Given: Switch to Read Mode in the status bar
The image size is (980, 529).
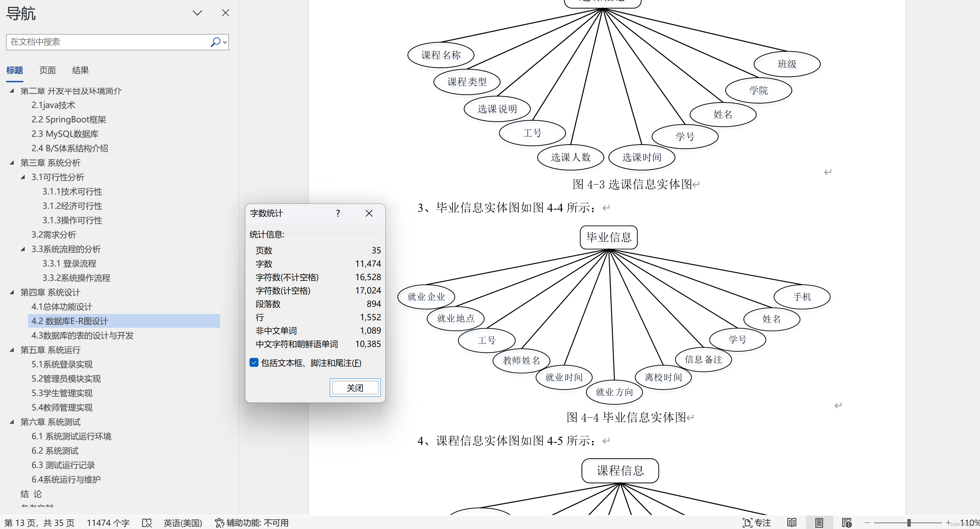Looking at the screenshot, I should tap(792, 522).
